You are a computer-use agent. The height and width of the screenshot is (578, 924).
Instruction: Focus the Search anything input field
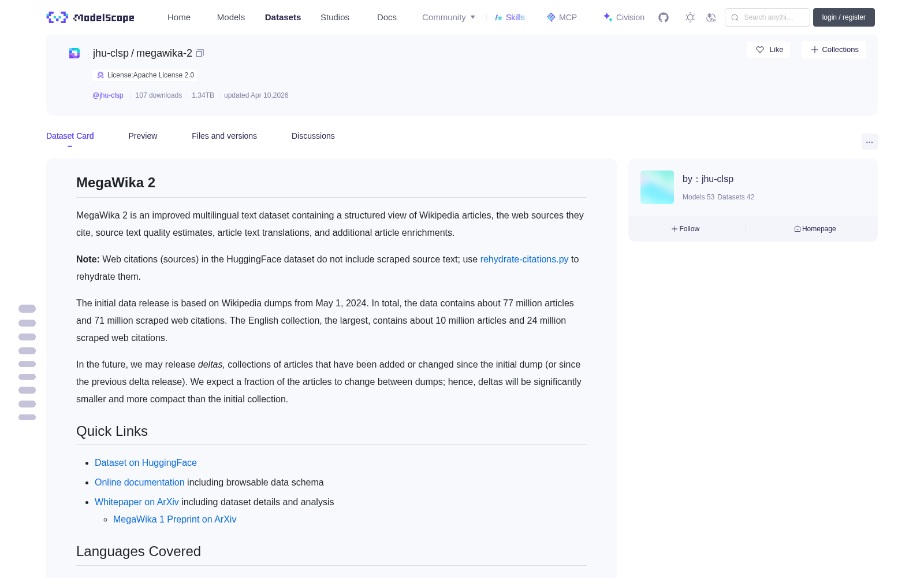pyautogui.click(x=767, y=17)
